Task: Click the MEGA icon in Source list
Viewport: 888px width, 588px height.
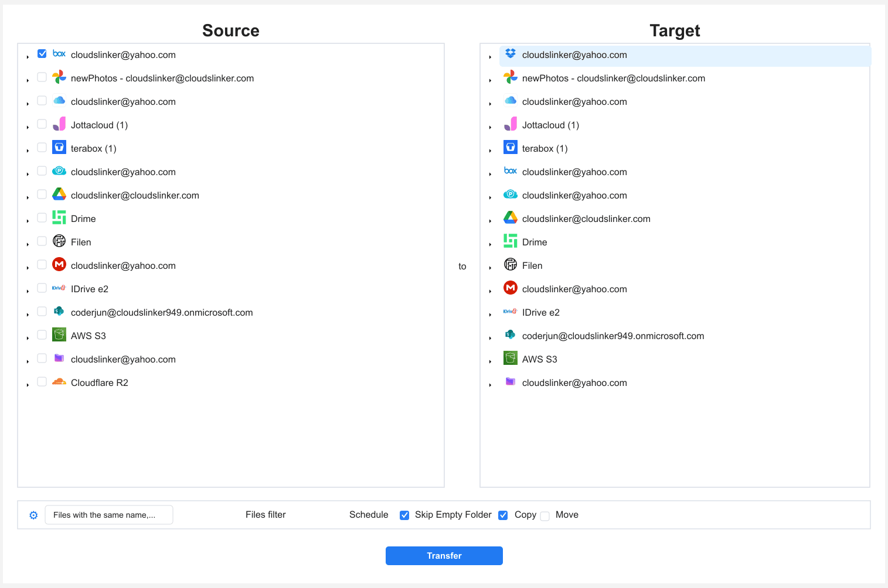Action: (x=59, y=264)
